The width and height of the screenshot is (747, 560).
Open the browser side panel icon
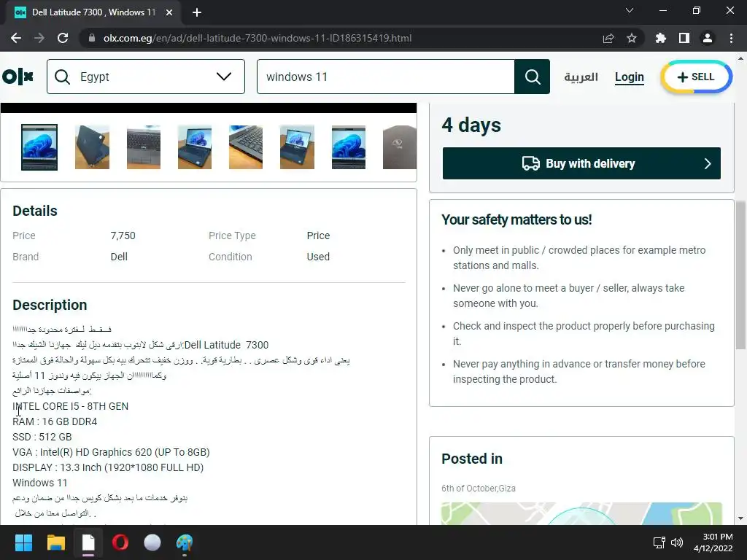click(684, 38)
